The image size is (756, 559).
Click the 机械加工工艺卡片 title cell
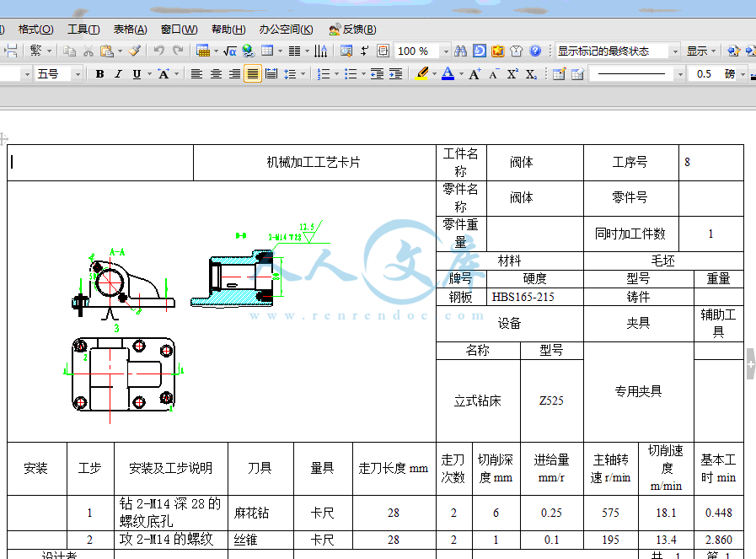[314, 163]
